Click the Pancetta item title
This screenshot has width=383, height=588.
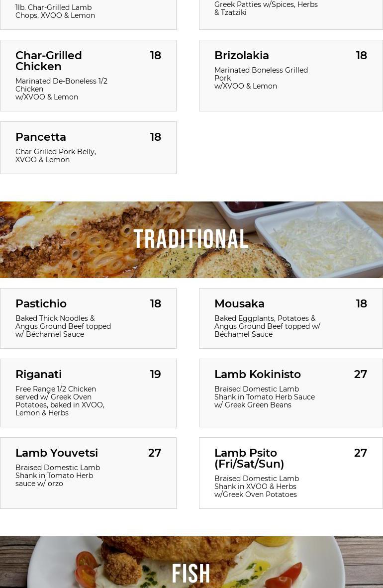pos(41,137)
